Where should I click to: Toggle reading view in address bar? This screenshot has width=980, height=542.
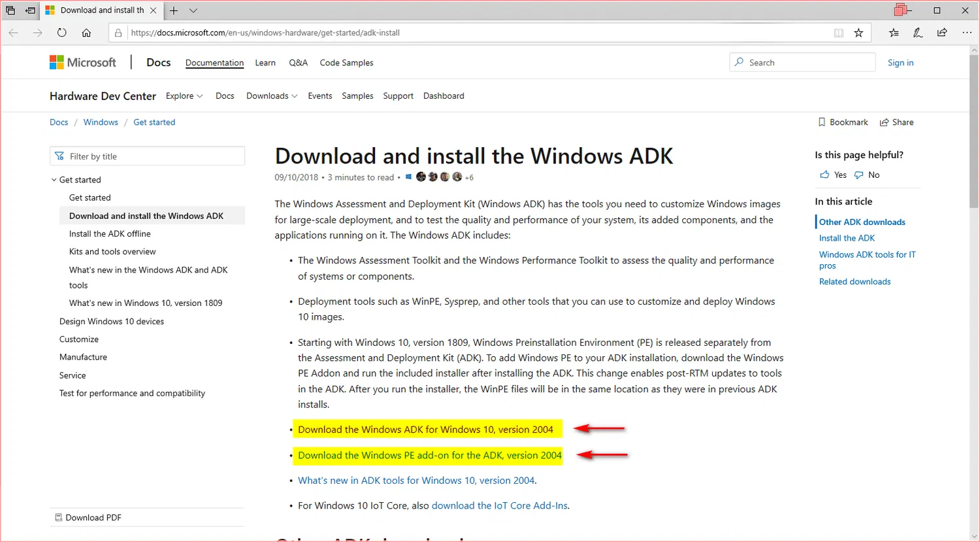pos(839,33)
